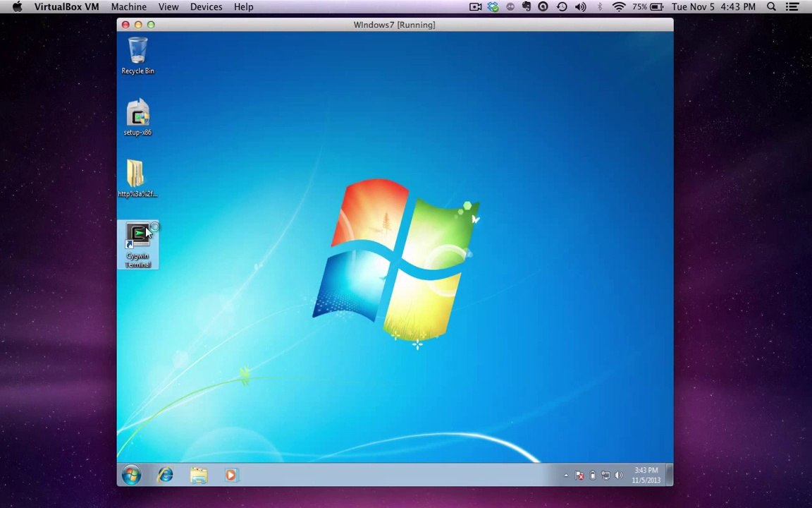Click the screen recording camera menu bar icon
The width and height of the screenshot is (812, 508).
tap(475, 7)
